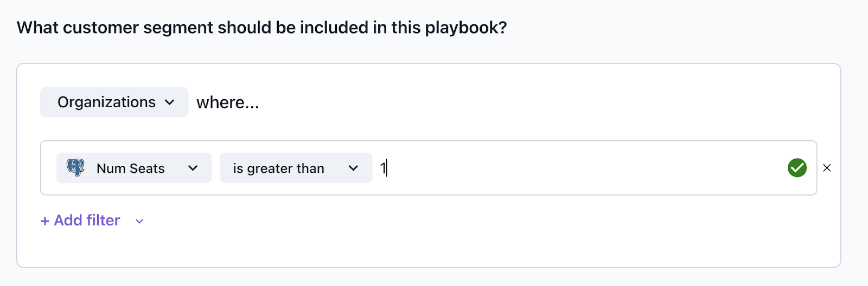Open the "is greater than" operator dropdown

(296, 168)
